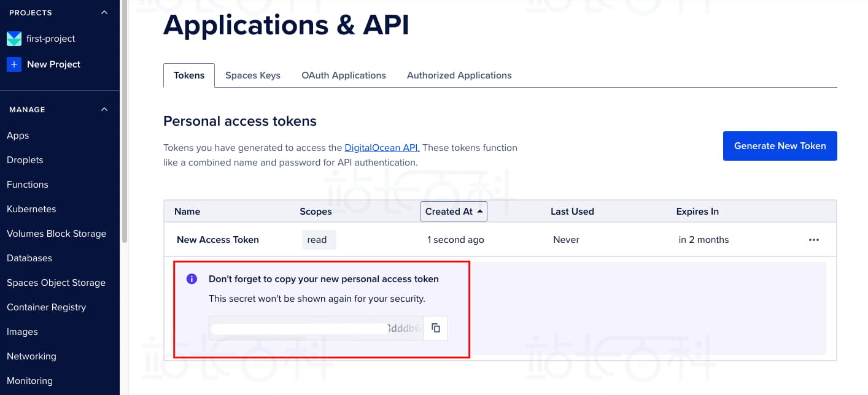Click the purple info icon in notice

[x=192, y=279]
